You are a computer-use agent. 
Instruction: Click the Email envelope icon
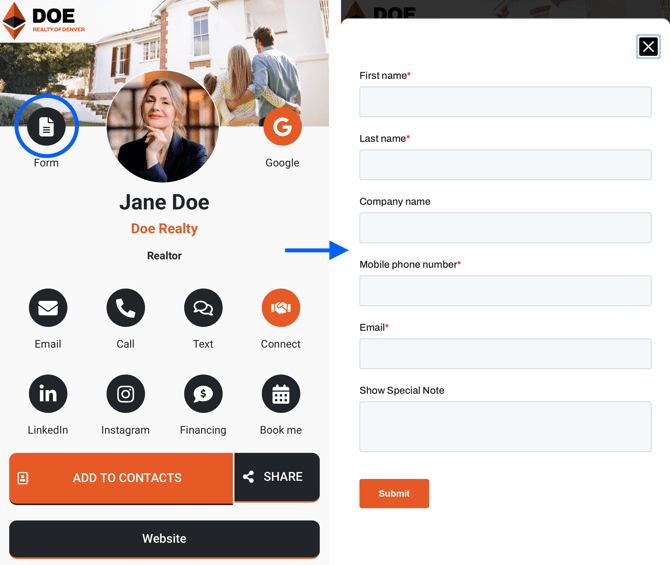(48, 308)
